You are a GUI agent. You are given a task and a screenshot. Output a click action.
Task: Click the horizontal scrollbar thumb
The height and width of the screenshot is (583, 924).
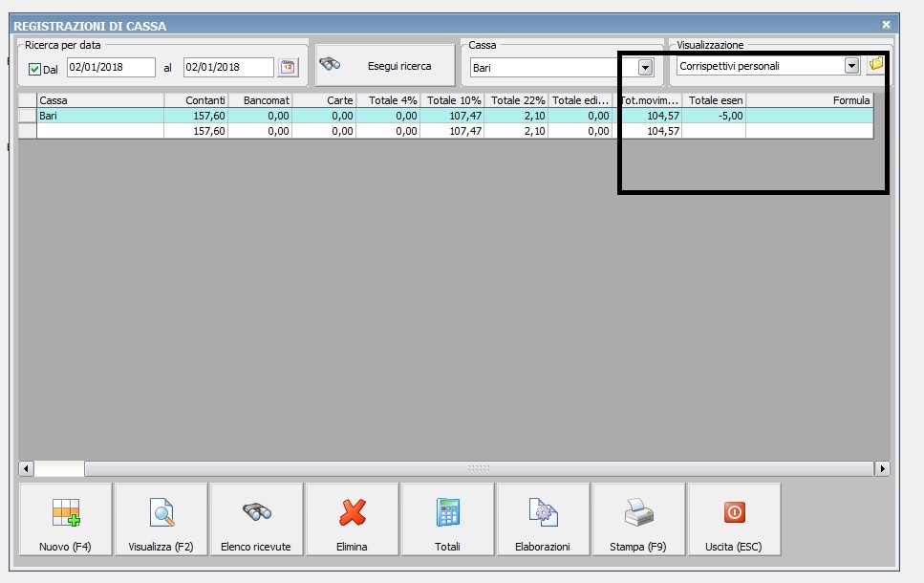(x=479, y=468)
